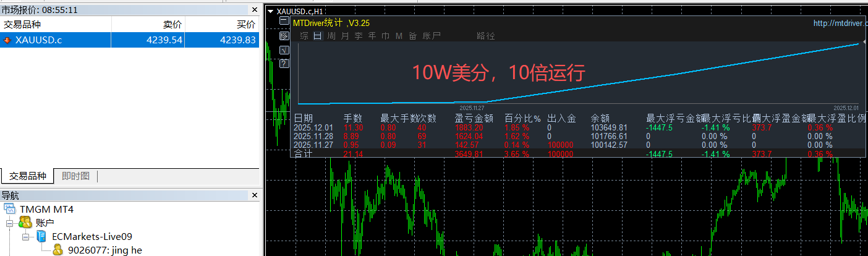
Task: Select the 年 yearly tab in MTDriver
Action: tap(372, 36)
